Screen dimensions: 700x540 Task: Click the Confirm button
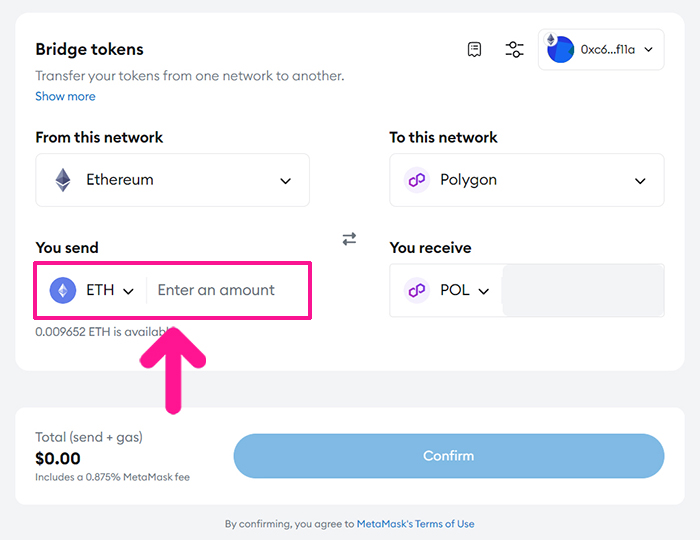[449, 456]
